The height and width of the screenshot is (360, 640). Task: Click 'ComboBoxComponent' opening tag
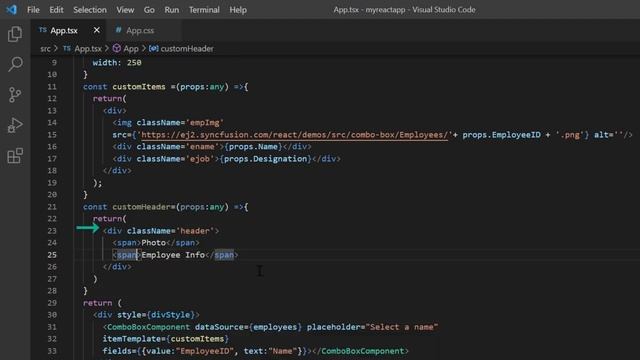point(148,327)
